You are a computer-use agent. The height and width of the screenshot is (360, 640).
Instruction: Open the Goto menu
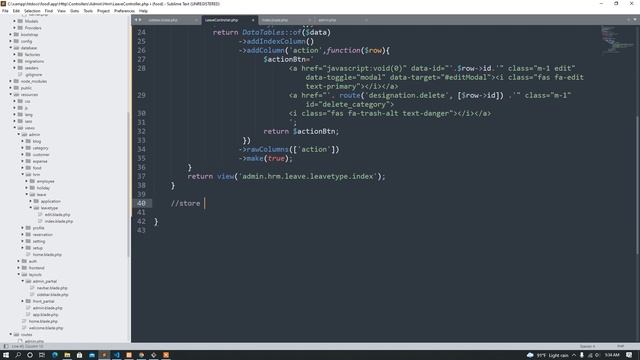74,11
